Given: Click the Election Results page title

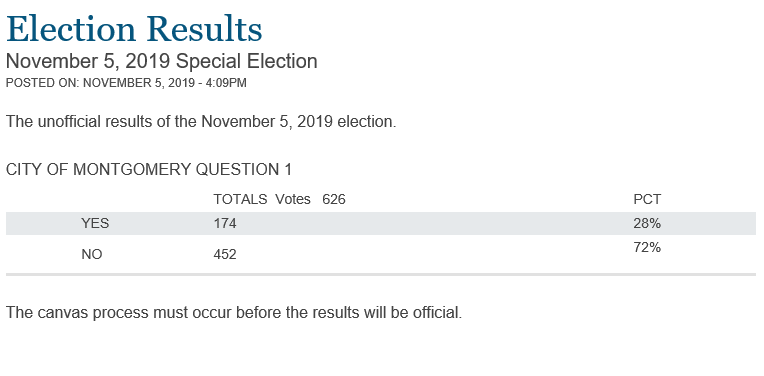Looking at the screenshot, I should pyautogui.click(x=134, y=29).
